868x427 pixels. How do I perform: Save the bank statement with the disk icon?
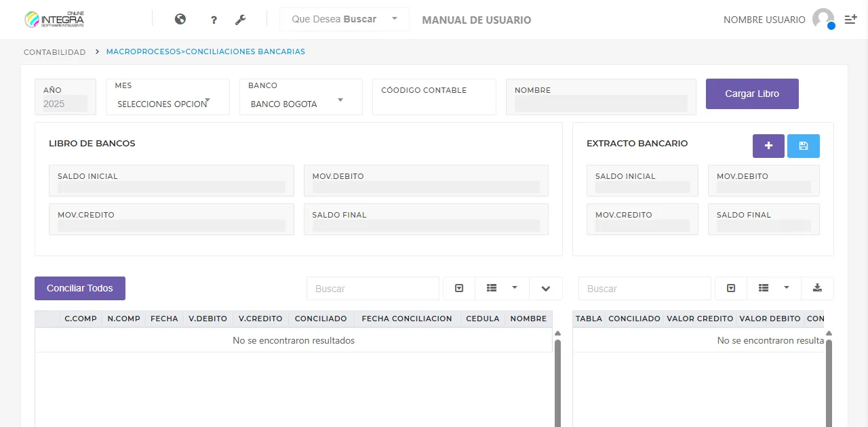pos(803,146)
